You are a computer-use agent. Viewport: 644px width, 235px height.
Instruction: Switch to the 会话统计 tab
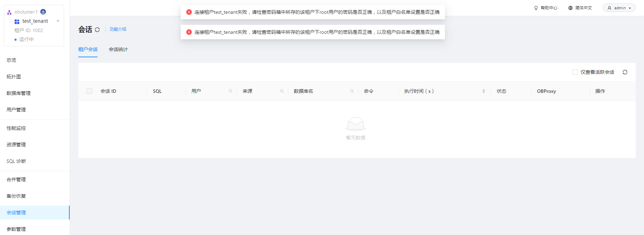118,49
